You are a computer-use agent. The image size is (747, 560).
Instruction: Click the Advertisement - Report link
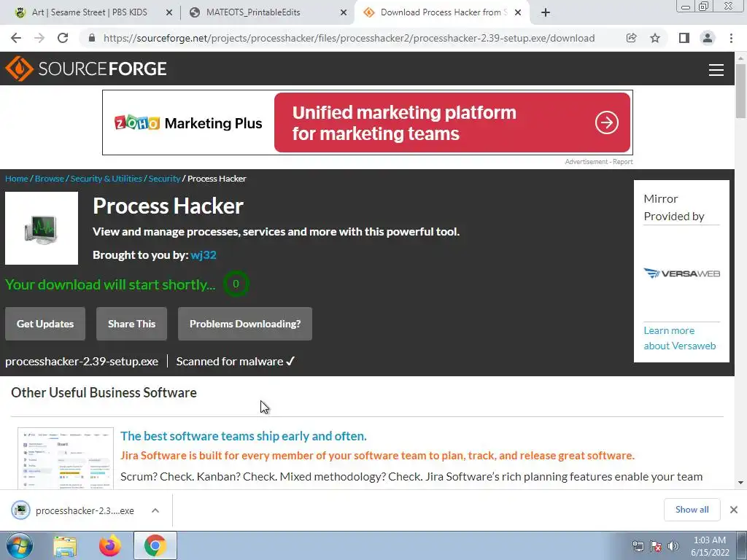pos(599,162)
